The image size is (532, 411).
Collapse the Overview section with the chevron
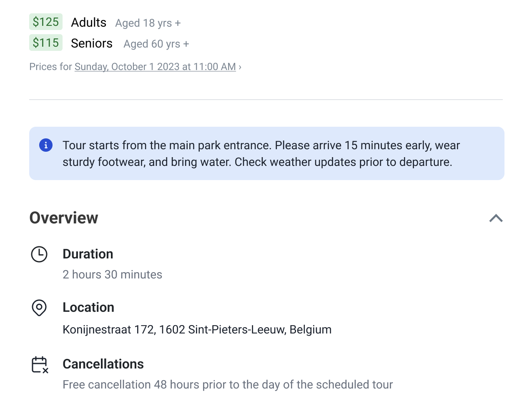[496, 218]
